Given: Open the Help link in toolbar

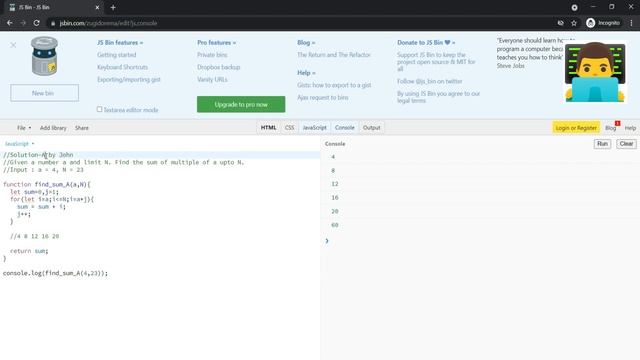Looking at the screenshot, I should [x=630, y=128].
